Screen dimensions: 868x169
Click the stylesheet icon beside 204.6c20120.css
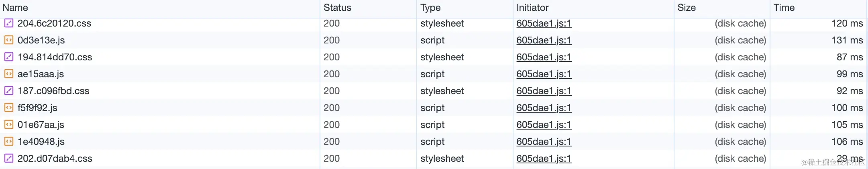click(x=8, y=23)
